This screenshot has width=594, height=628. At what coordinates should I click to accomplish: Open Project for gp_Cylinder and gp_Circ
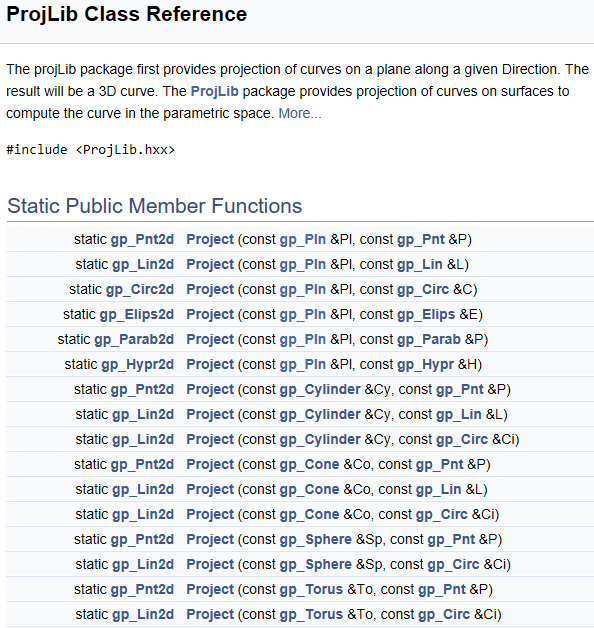click(210, 440)
